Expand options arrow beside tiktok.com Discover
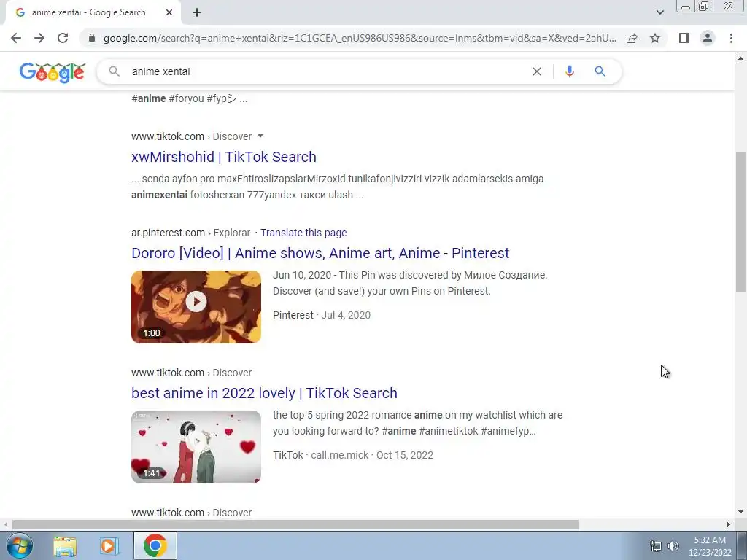 (260, 136)
